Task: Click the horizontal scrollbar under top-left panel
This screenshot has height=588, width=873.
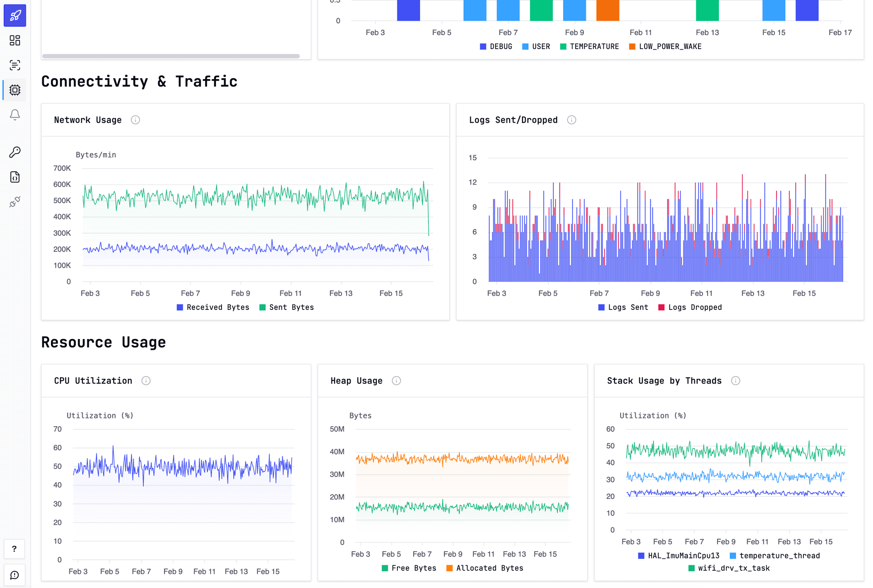Action: pos(171,56)
